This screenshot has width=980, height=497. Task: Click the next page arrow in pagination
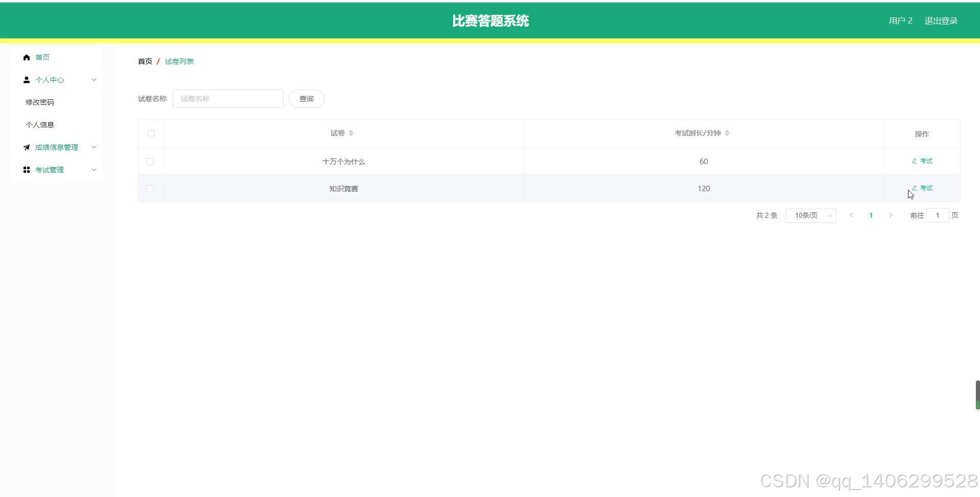point(891,215)
